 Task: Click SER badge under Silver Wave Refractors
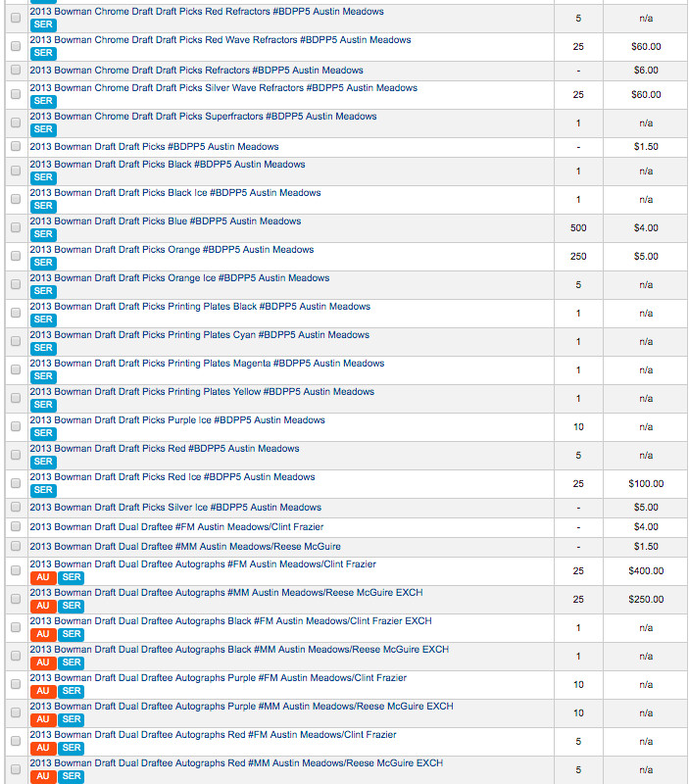(x=43, y=101)
